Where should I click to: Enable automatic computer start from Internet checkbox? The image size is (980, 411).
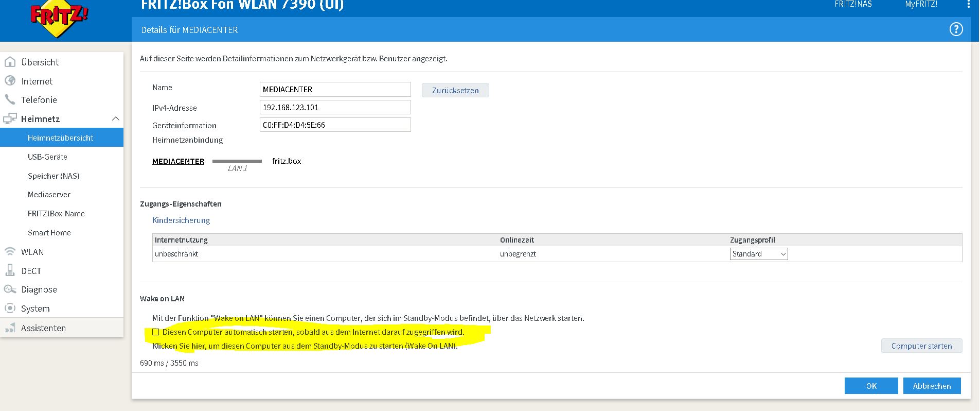click(x=156, y=332)
